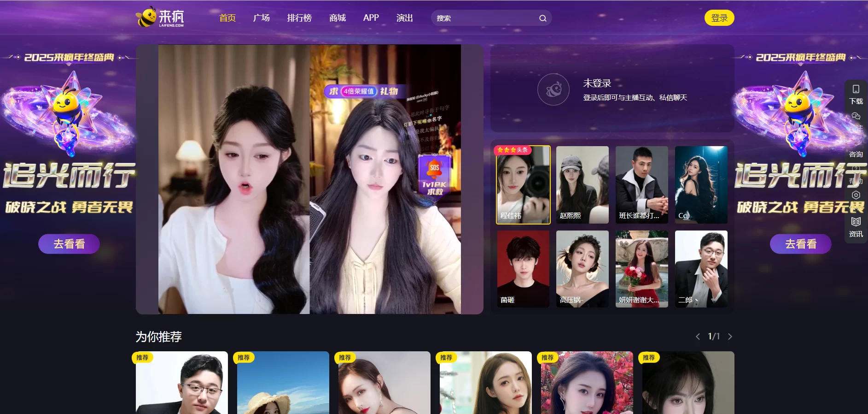The image size is (868, 414).
Task: Click the SOS 1v1PK 求救 badge
Action: coord(434,176)
